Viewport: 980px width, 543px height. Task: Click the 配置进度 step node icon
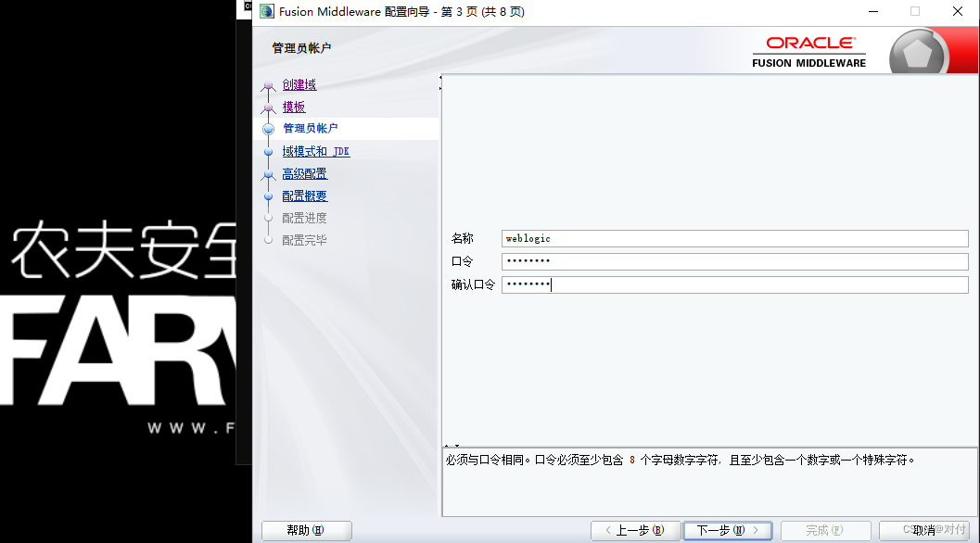pyautogui.click(x=268, y=218)
